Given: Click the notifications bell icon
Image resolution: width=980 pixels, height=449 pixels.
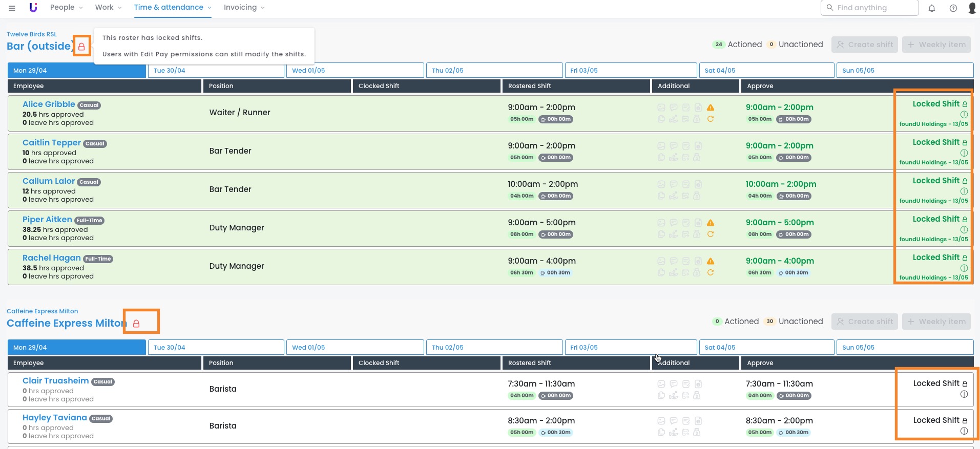Looking at the screenshot, I should [932, 8].
